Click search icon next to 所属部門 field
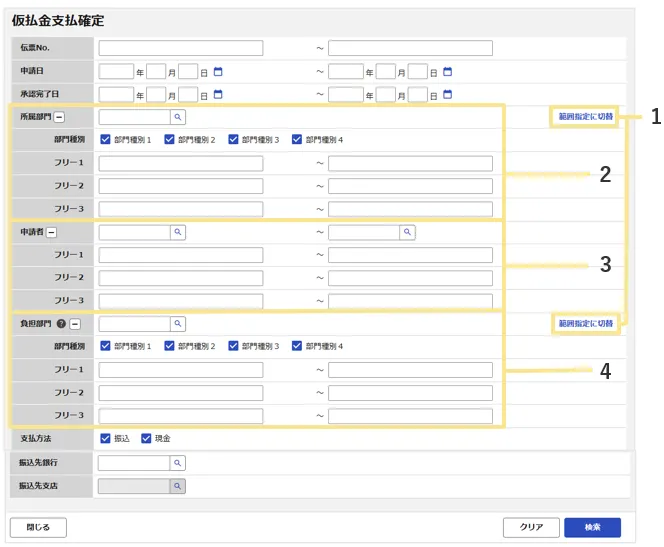 (x=177, y=118)
